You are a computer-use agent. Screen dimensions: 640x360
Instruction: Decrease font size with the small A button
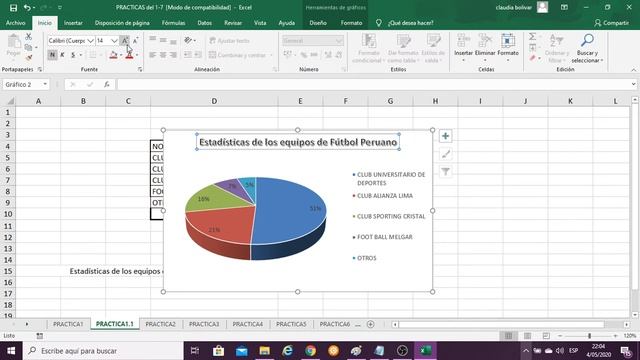pos(136,40)
